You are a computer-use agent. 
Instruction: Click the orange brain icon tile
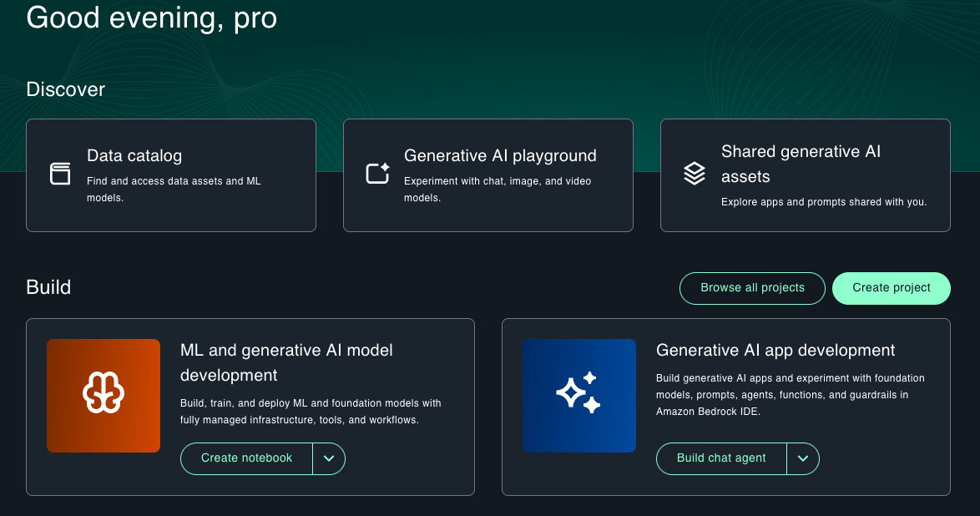coord(104,395)
